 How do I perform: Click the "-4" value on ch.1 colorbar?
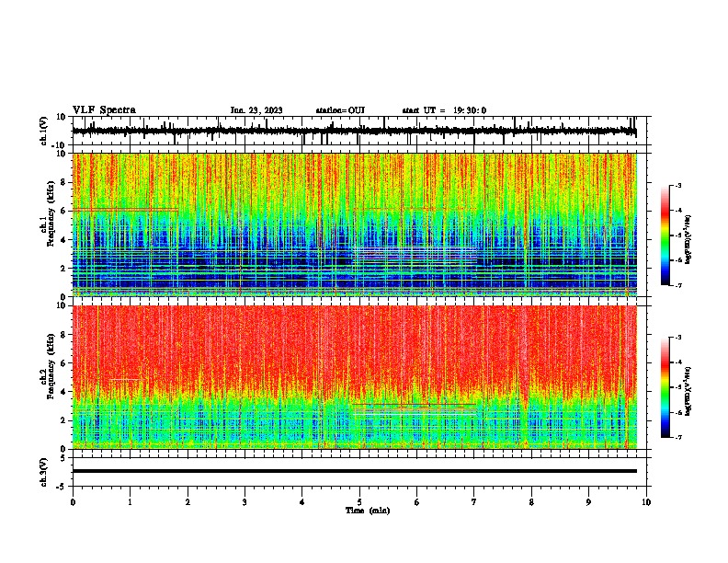(x=677, y=210)
